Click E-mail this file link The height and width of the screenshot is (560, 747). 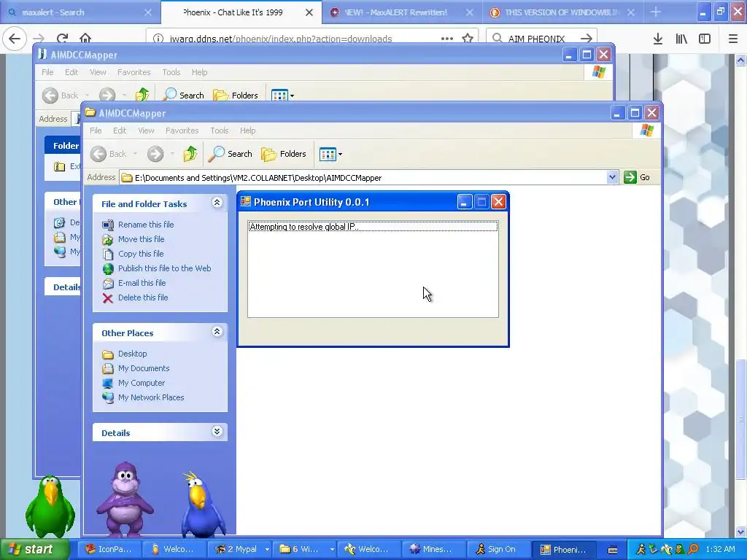click(142, 283)
